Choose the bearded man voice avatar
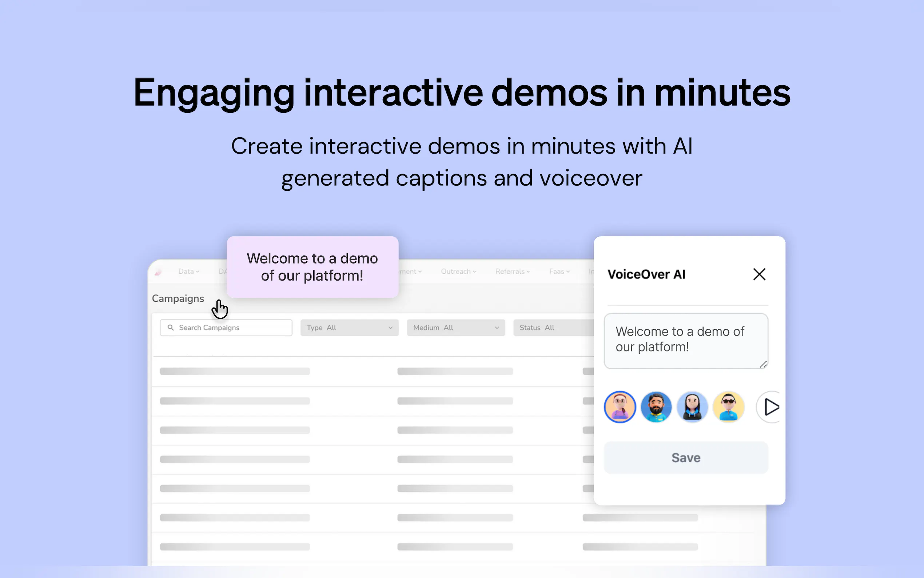924x578 pixels. click(x=656, y=407)
